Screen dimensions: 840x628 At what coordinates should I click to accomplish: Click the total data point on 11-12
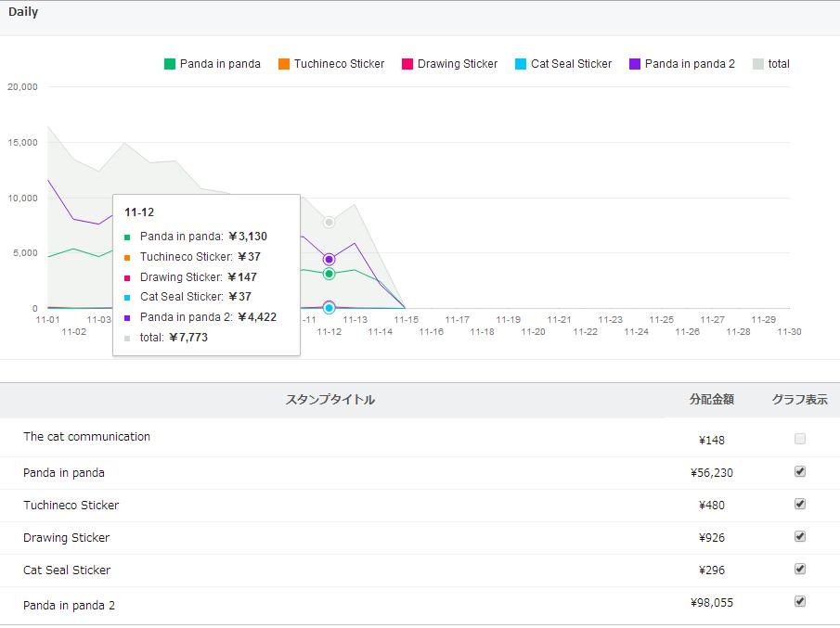tap(329, 222)
